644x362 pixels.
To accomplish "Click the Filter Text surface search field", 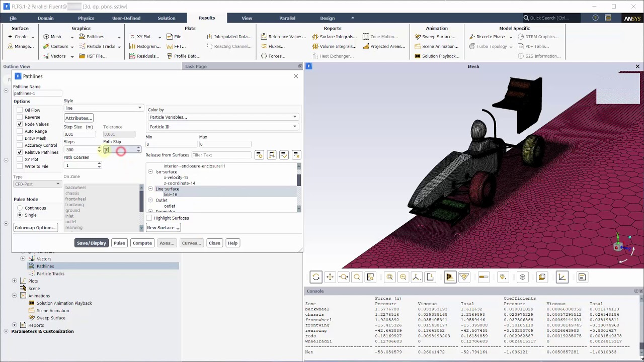I will [x=221, y=155].
